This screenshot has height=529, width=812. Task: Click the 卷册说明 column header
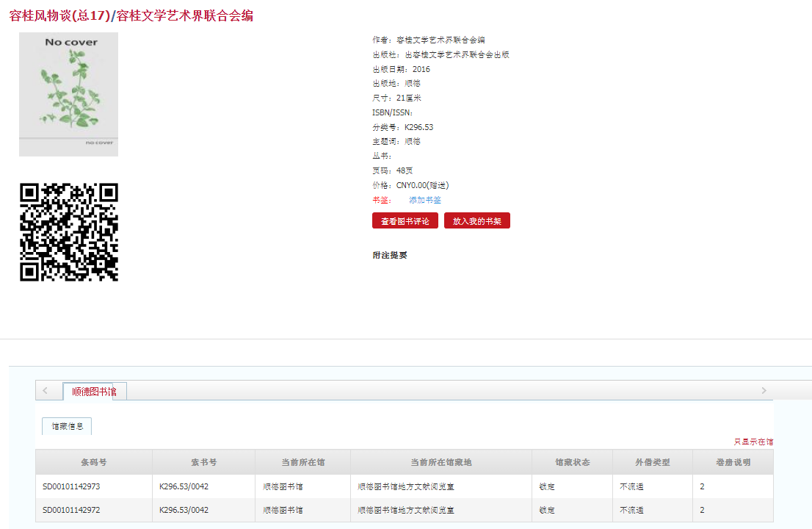pyautogui.click(x=733, y=462)
